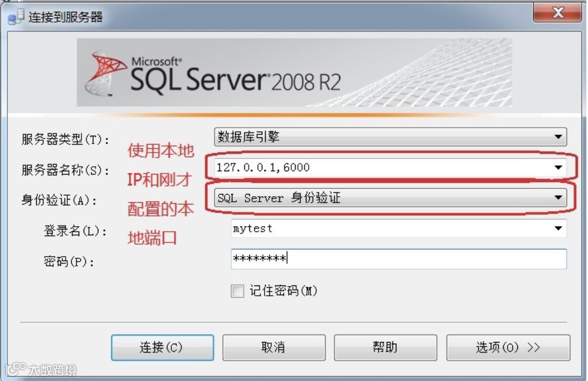Image resolution: width=588 pixels, height=381 pixels.
Task: Tick the Remember password (记住密码) checkbox
Action: coord(237,291)
